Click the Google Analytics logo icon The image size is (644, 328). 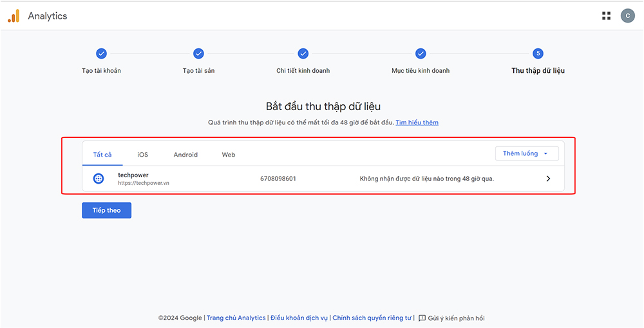(x=14, y=16)
